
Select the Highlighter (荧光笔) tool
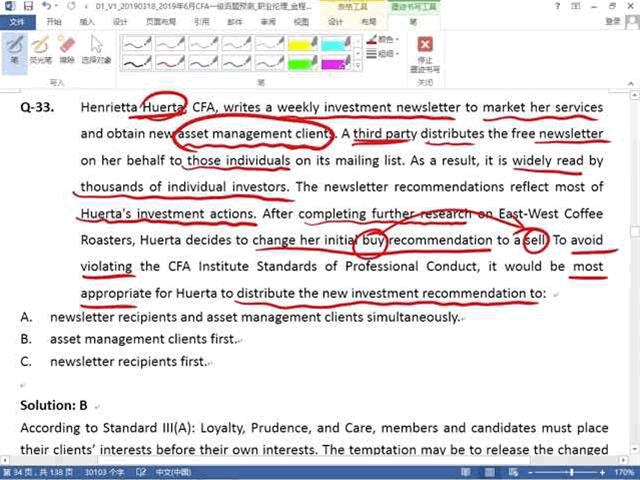coord(40,50)
